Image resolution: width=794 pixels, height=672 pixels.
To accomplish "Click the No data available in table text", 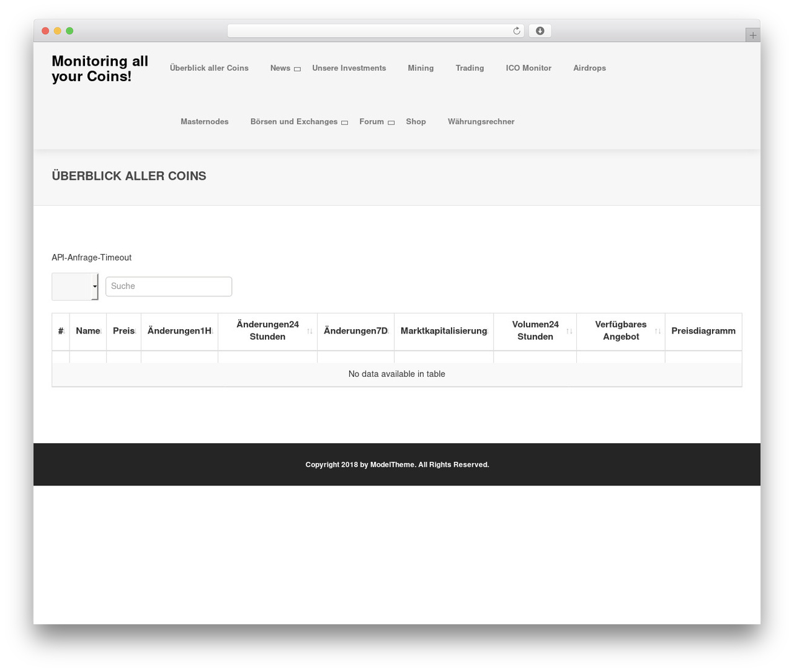I will (397, 374).
